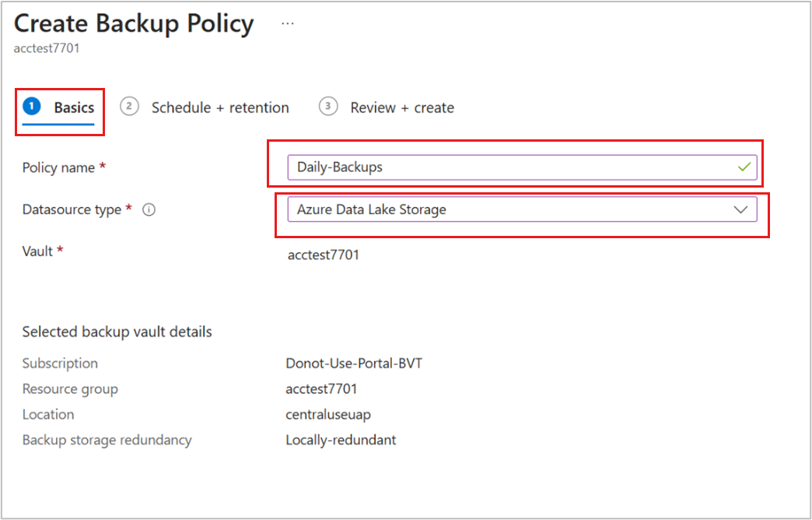Click the Policy name label
Screen dimensions: 812x520
point(58,167)
